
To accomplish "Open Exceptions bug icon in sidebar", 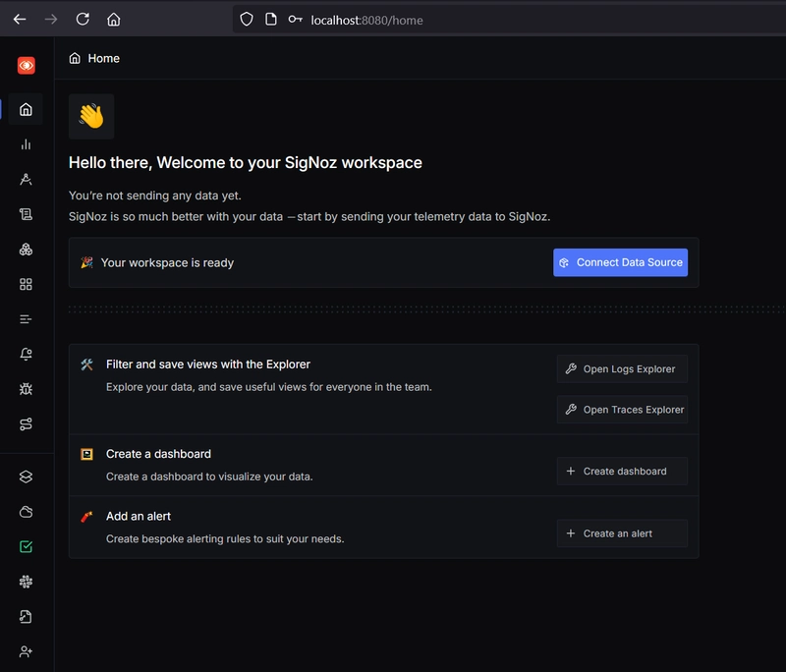I will point(27,389).
